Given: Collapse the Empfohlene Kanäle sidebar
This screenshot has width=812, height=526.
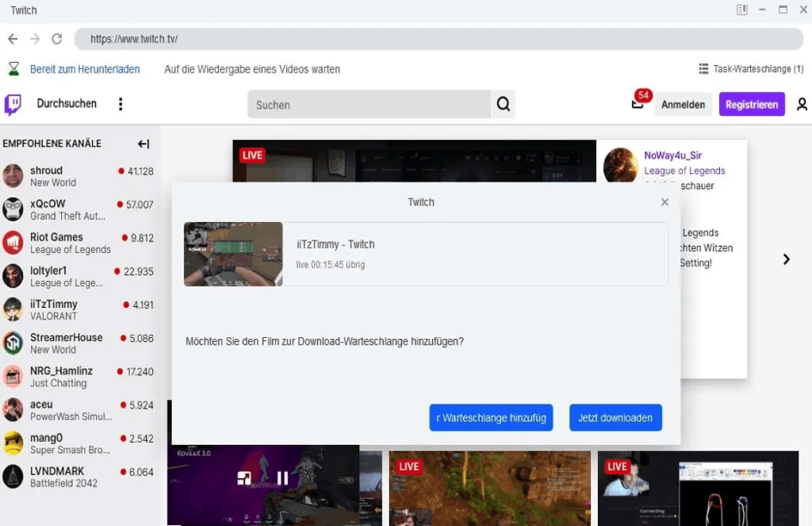Looking at the screenshot, I should pyautogui.click(x=144, y=144).
